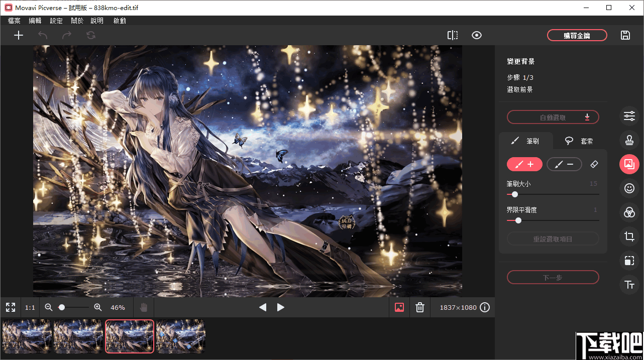644x360 pixels.
Task: Select the Text tool in sidebar
Action: [x=629, y=285]
